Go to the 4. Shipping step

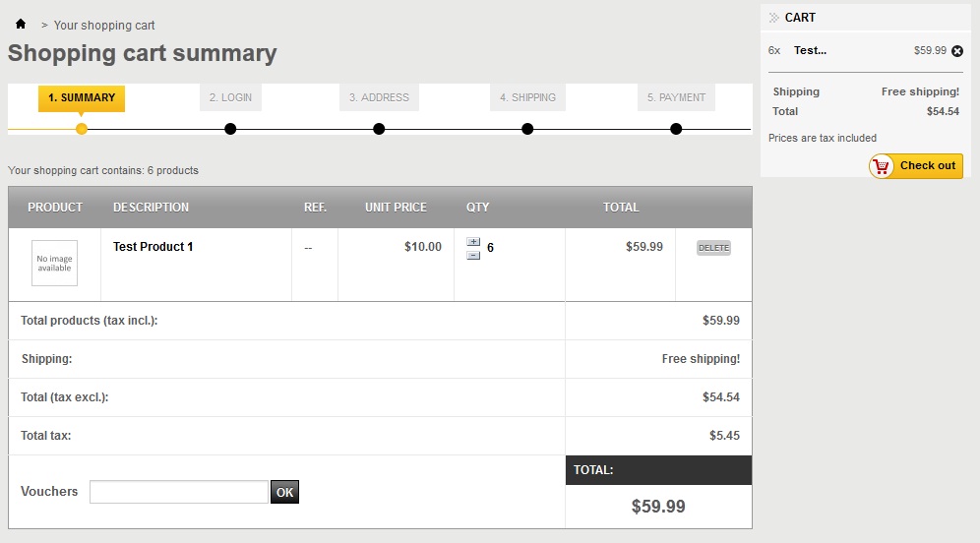tap(527, 97)
